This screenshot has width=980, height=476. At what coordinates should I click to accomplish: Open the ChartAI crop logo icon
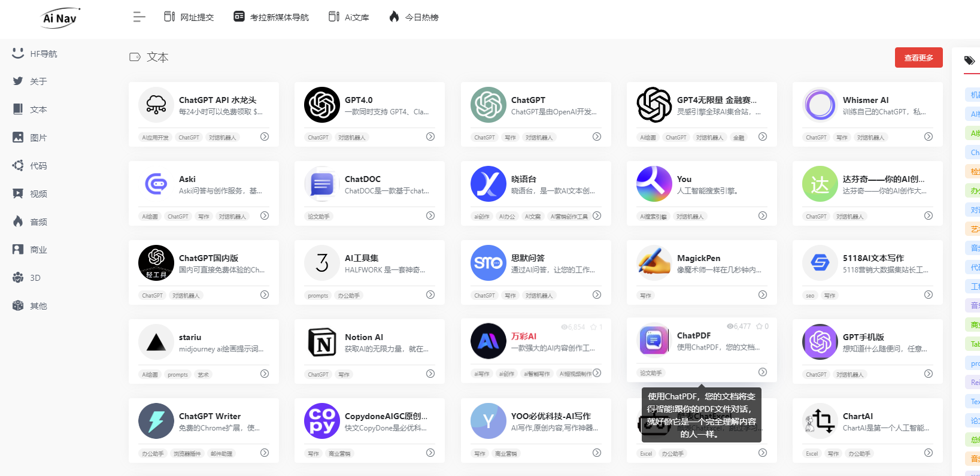[820, 421]
